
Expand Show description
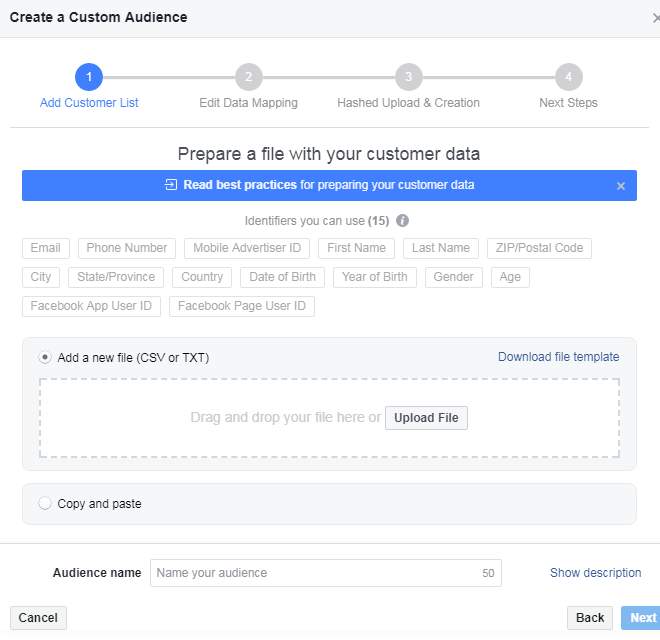(595, 573)
